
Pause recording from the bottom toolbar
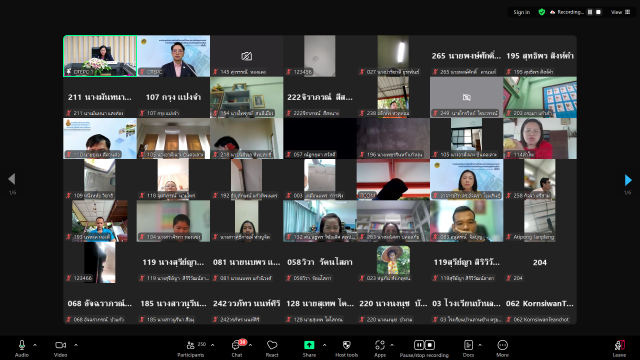coord(419,345)
